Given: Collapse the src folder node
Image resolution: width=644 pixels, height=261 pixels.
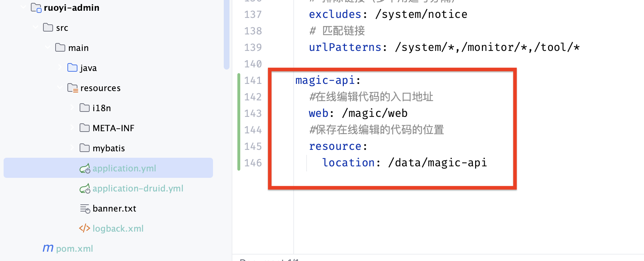Looking at the screenshot, I should [x=35, y=27].
